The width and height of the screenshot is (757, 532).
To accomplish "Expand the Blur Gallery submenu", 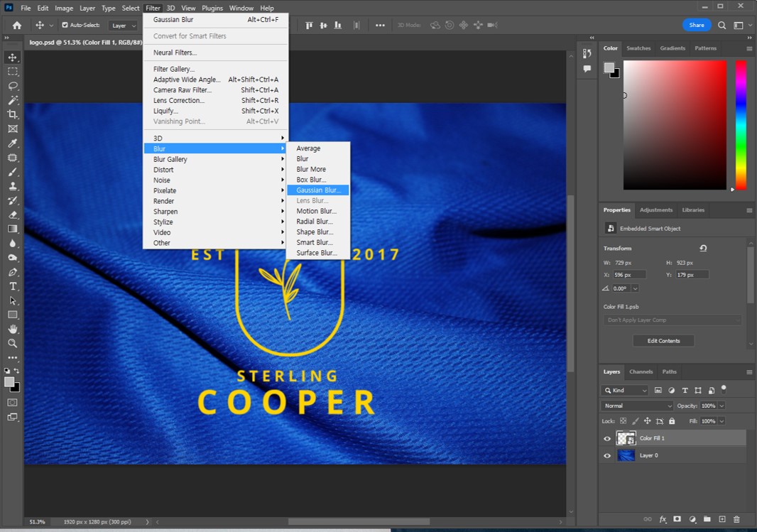I will point(216,159).
